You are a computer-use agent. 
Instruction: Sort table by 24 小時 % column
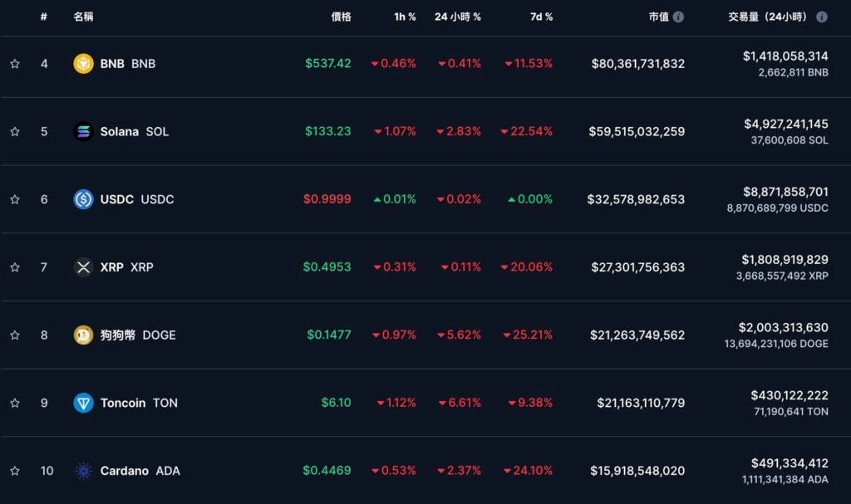(x=457, y=17)
